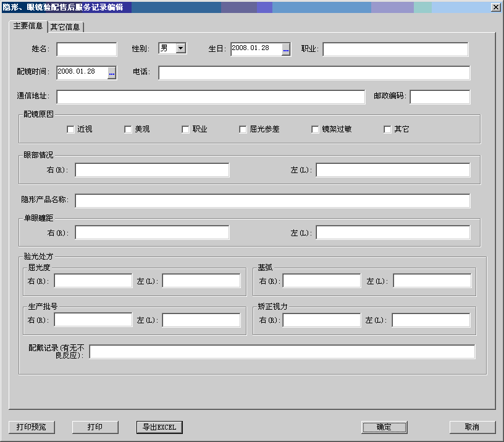Viewport: 504px width, 442px height.
Task: Export with the 导出EXCEL button
Action: 159,427
